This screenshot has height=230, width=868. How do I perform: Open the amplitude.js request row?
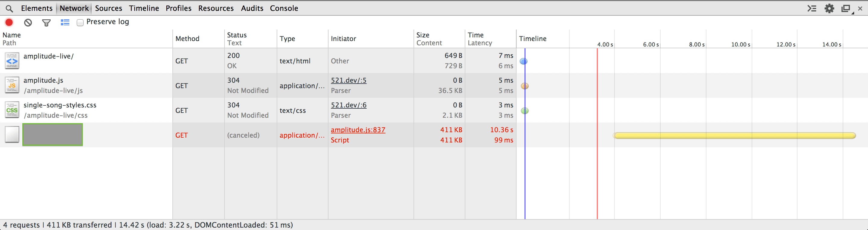tap(434, 85)
